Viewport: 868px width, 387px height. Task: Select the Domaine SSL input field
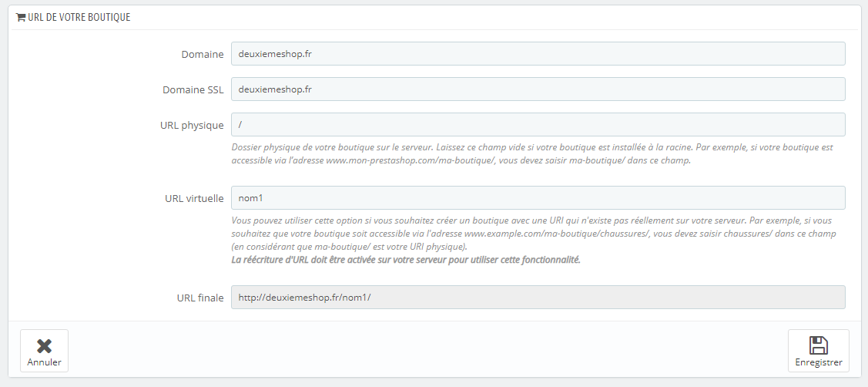pos(538,89)
